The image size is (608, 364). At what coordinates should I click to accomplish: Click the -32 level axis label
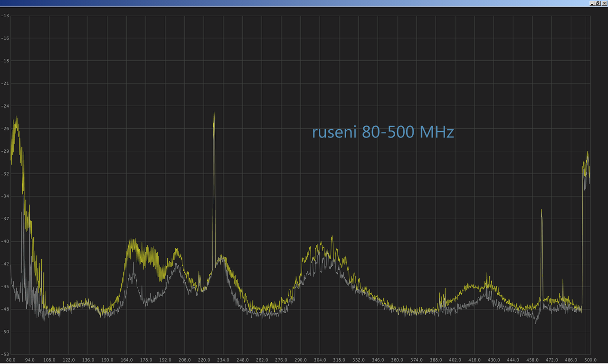(5, 174)
